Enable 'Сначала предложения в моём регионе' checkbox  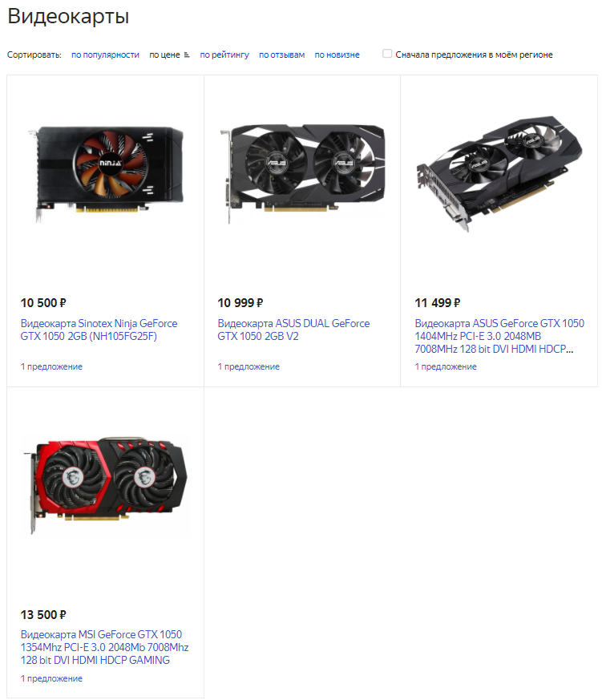pyautogui.click(x=387, y=54)
